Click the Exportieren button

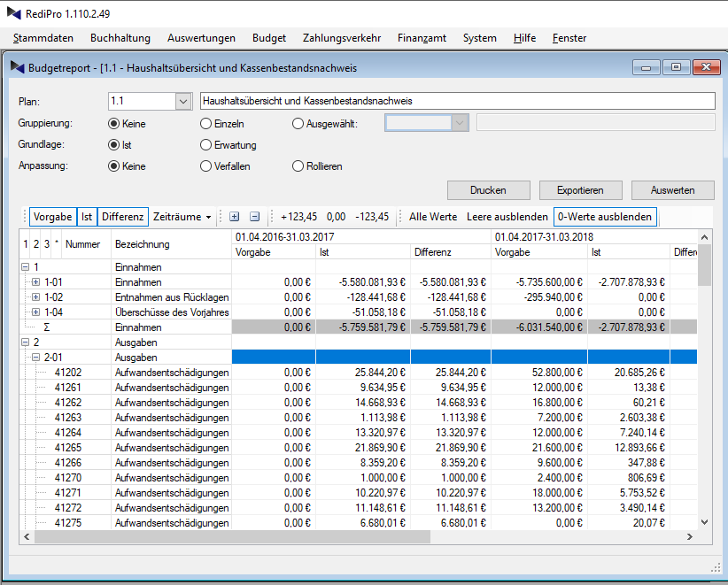coord(580,190)
